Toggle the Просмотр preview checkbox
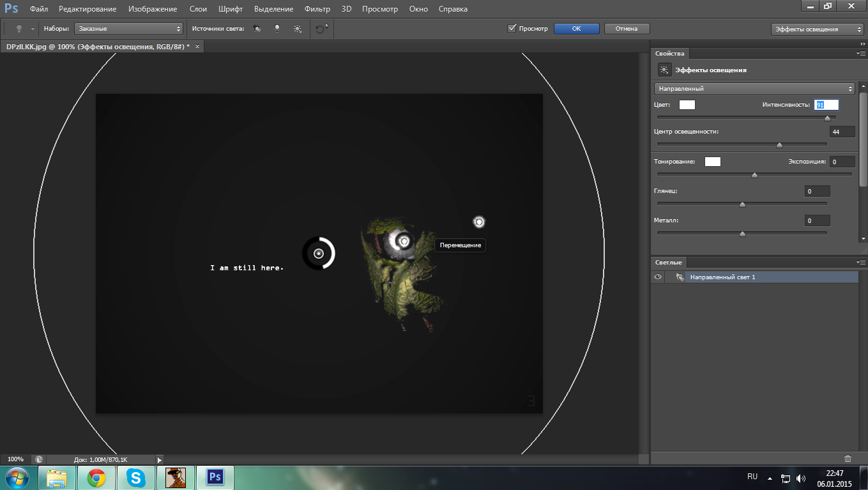 pyautogui.click(x=512, y=29)
